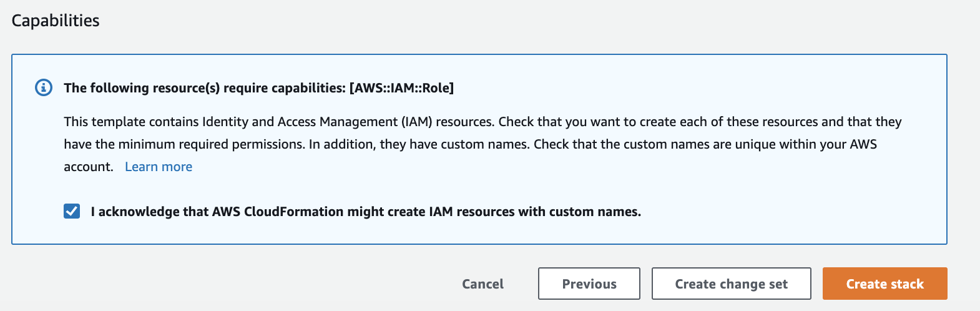Screen dimensions: 980x311
Task: Click the 'I acknowledge that AWS CloudFormation' label
Action: (366, 212)
